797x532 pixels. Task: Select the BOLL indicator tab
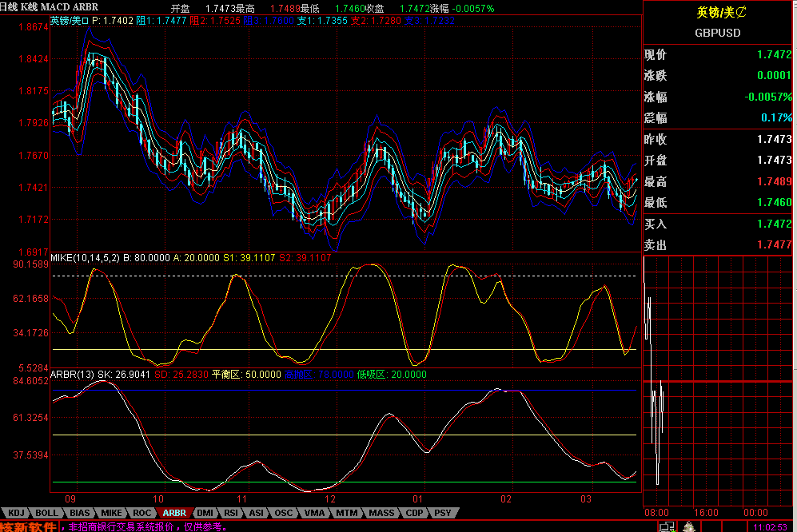[47, 513]
